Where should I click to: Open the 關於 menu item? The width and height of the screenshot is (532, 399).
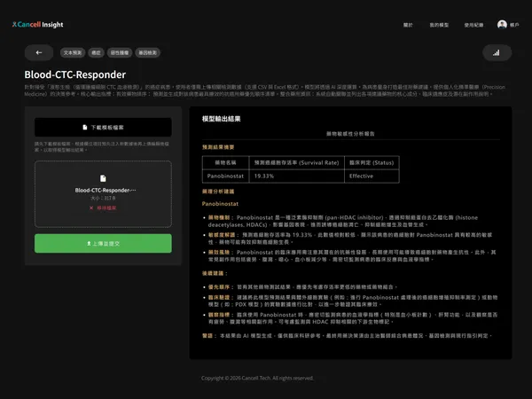[x=408, y=25]
